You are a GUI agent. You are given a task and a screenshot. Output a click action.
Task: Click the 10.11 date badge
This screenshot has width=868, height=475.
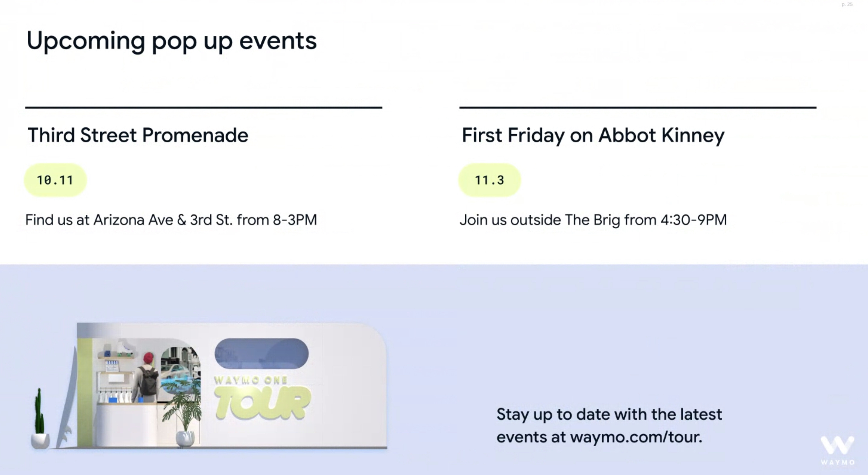pos(55,180)
